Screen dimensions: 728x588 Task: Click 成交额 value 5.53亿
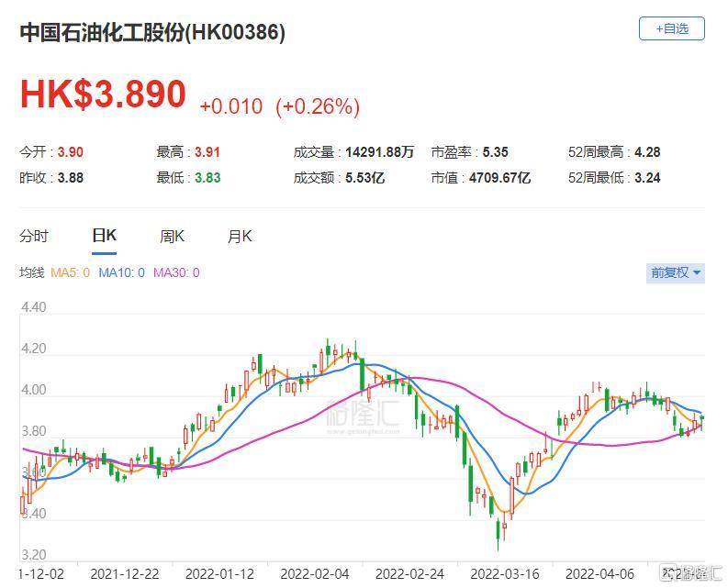click(x=365, y=178)
